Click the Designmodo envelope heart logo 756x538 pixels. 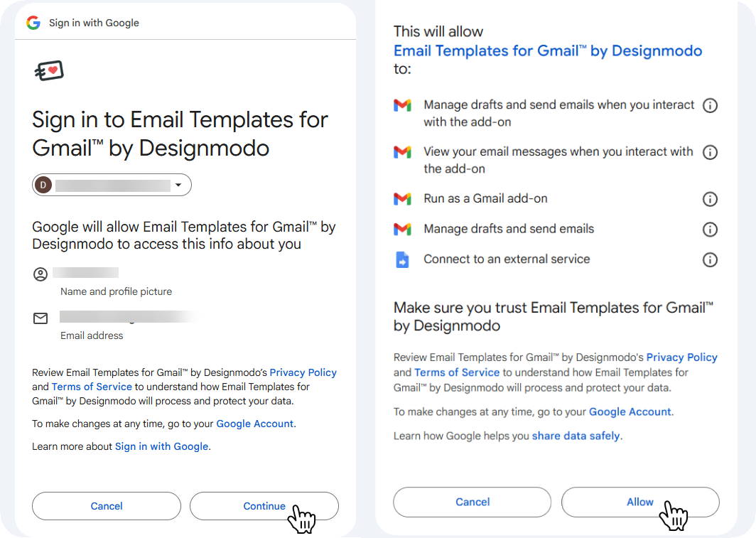pyautogui.click(x=49, y=71)
